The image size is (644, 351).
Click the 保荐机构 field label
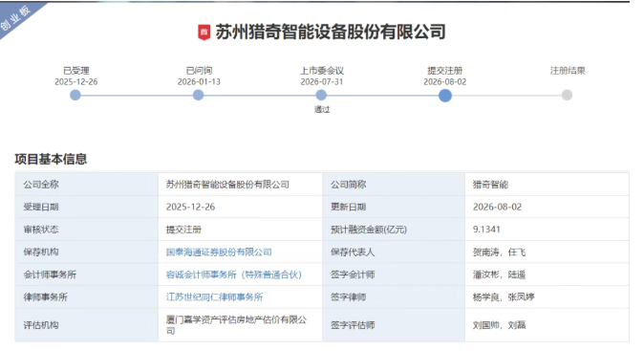41,252
